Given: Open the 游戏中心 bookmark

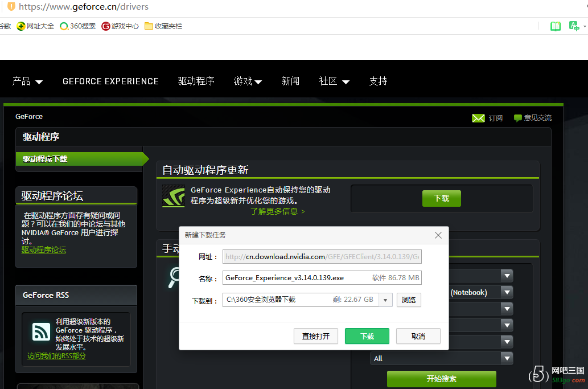Looking at the screenshot, I should tap(120, 26).
